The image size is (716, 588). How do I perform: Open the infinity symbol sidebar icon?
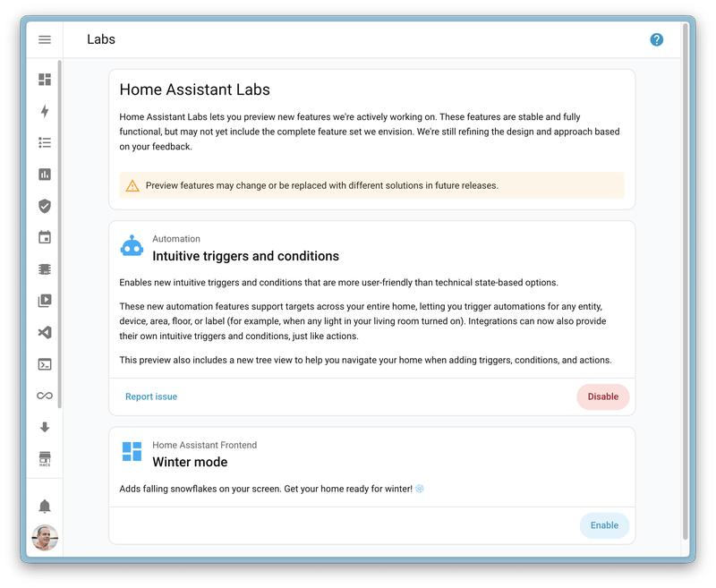click(45, 396)
